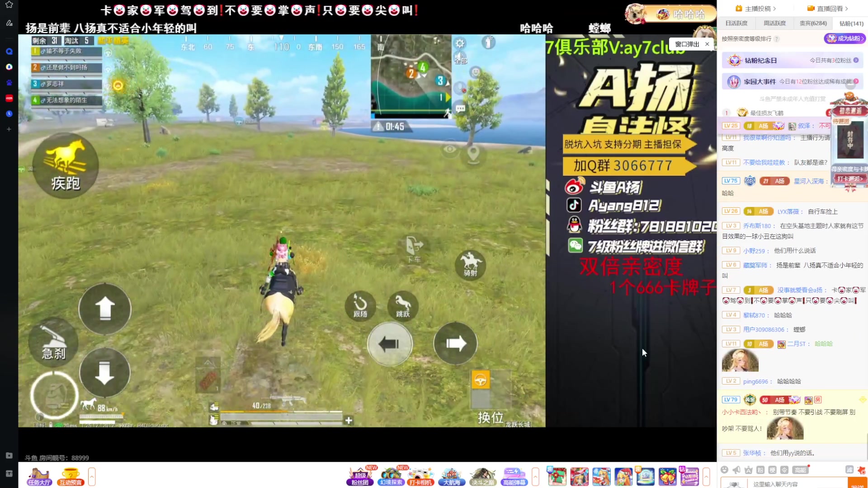Viewport: 868px width, 488px height.
Task: Click top-ranked fan 最佳损友飞鹤
Action: click(x=766, y=113)
